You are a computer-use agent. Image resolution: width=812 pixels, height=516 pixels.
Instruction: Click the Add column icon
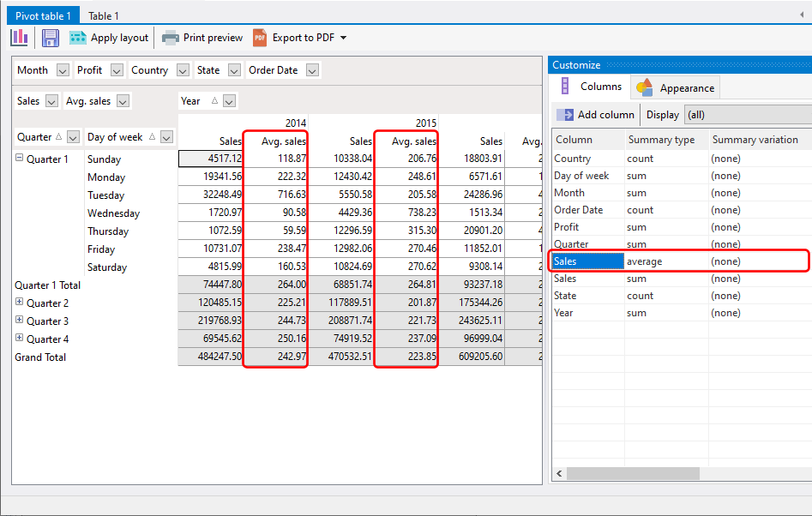click(x=565, y=115)
